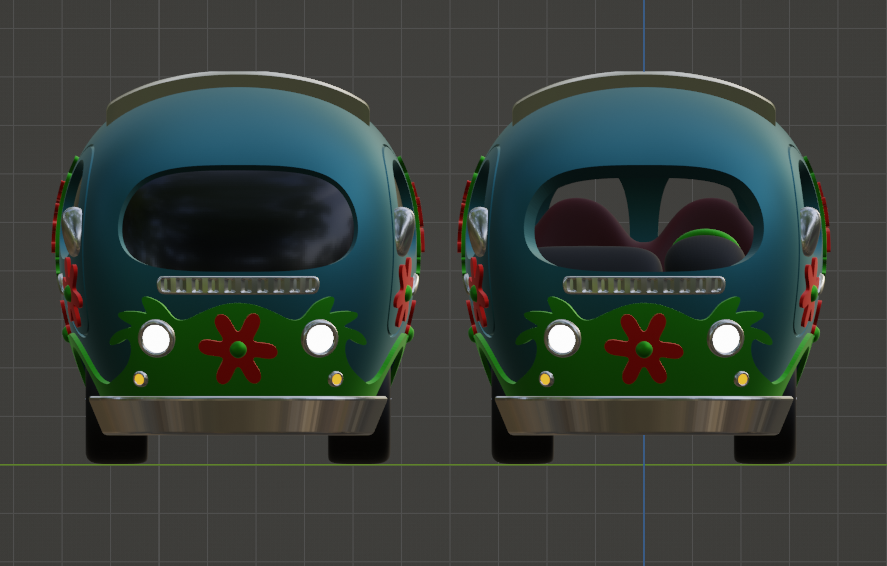The width and height of the screenshot is (887, 566).
Task: Select the chrome grille strip on right van
Action: (x=644, y=285)
